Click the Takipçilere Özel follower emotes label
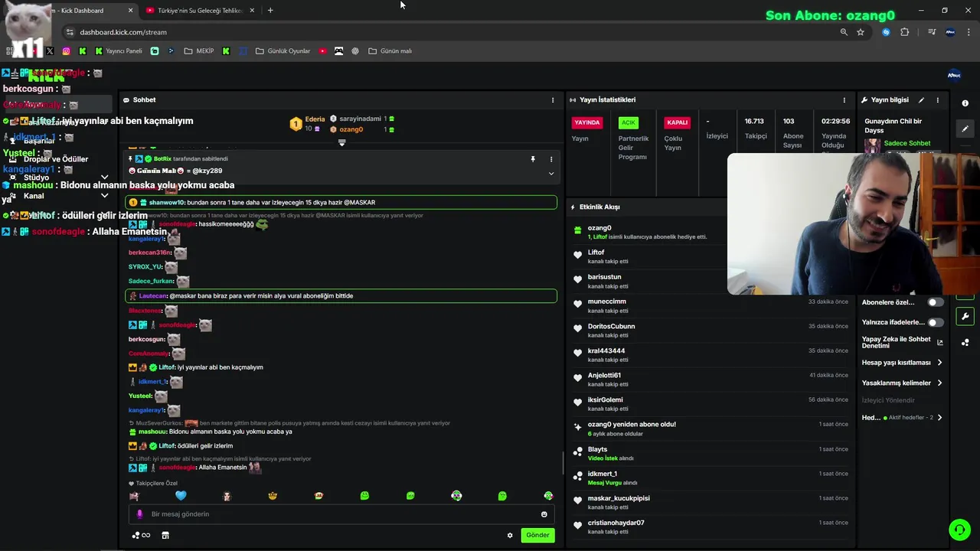 pyautogui.click(x=157, y=484)
